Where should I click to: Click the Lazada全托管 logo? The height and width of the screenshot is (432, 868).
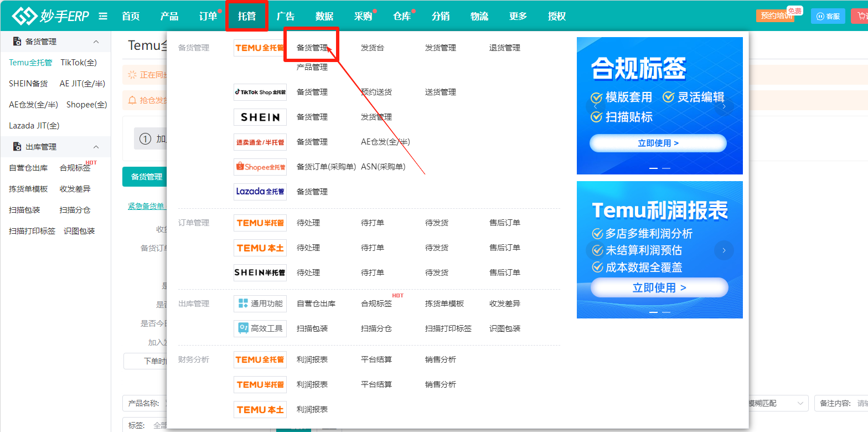click(260, 192)
